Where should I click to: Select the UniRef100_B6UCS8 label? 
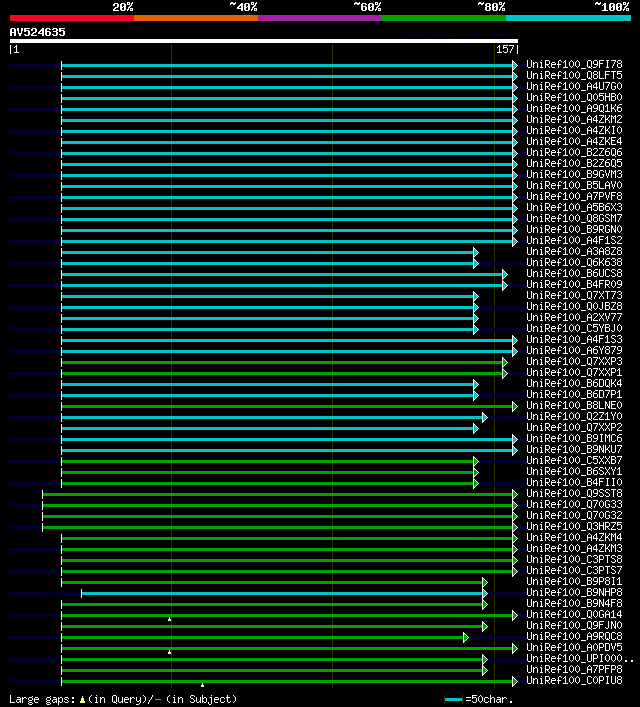574,273
